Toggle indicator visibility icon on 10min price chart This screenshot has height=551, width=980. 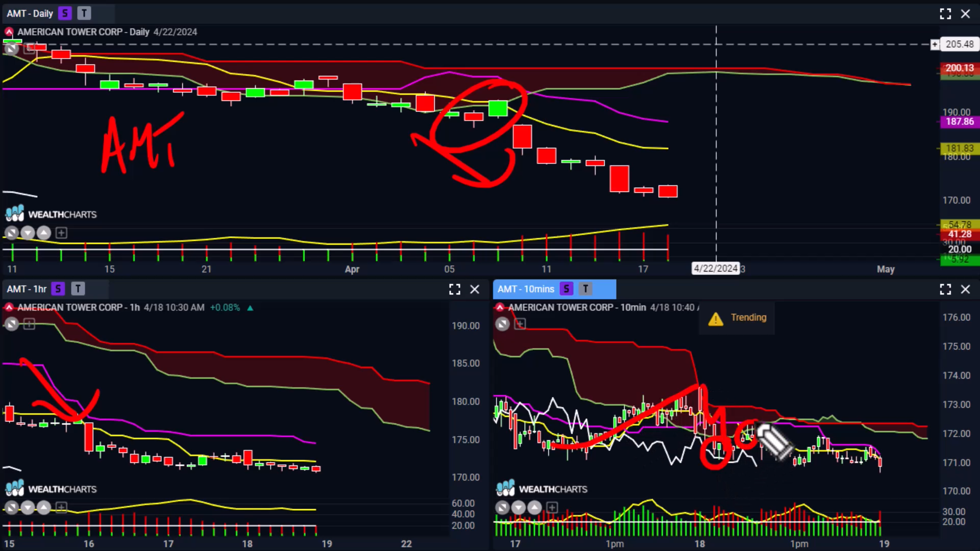pos(502,324)
